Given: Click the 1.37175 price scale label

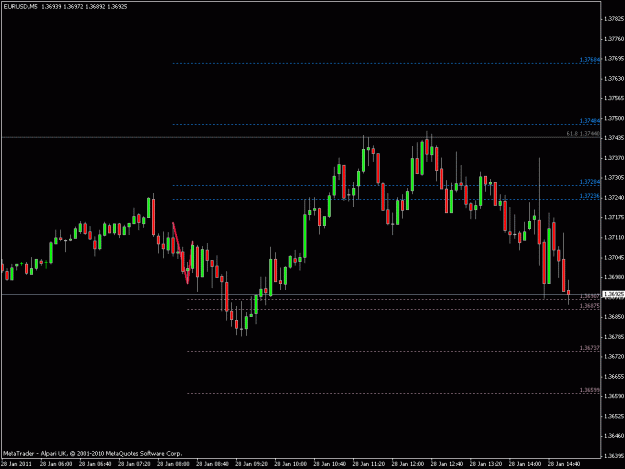Looking at the screenshot, I should 614,218.
